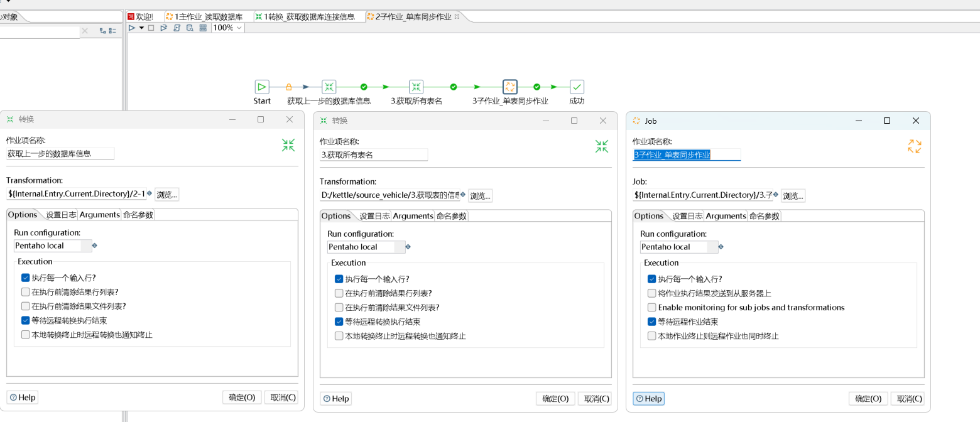The image size is (980, 422).
Task: Click 浏览... in middle 转换 dialog
Action: tap(480, 195)
